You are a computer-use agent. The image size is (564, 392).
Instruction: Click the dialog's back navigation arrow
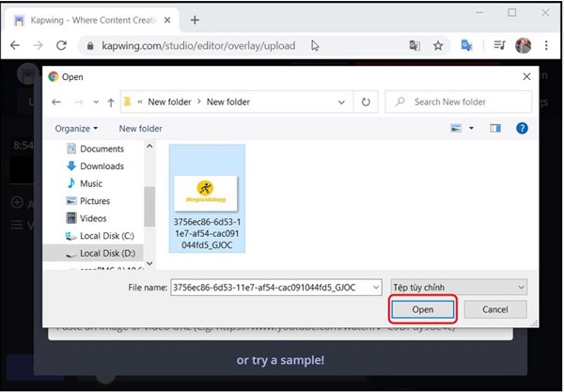tap(56, 102)
